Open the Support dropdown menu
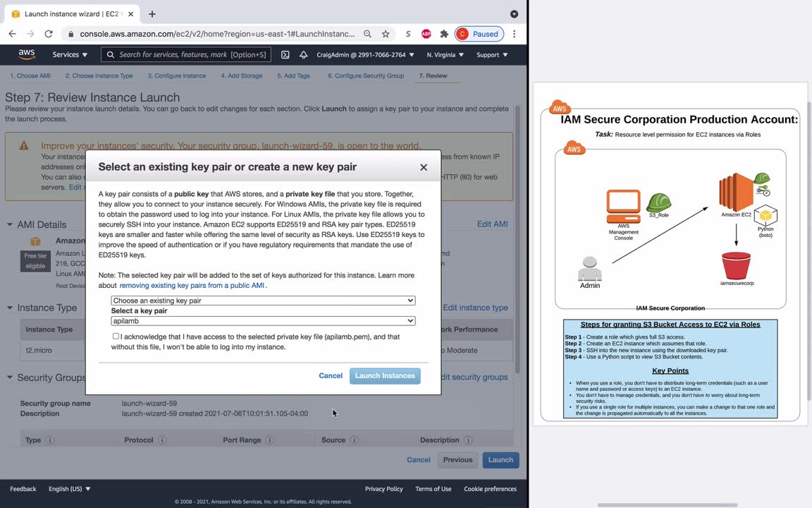 [x=492, y=54]
